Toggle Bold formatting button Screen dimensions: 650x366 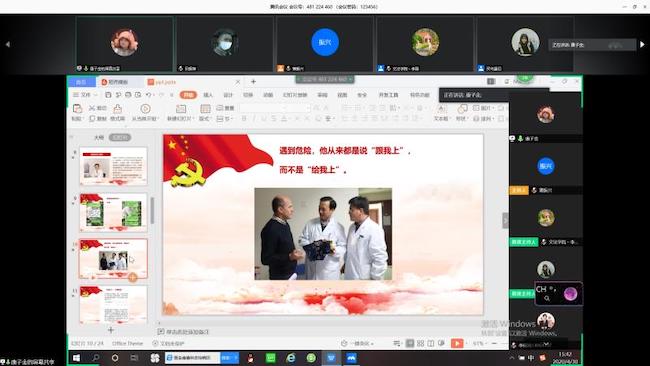[244, 119]
